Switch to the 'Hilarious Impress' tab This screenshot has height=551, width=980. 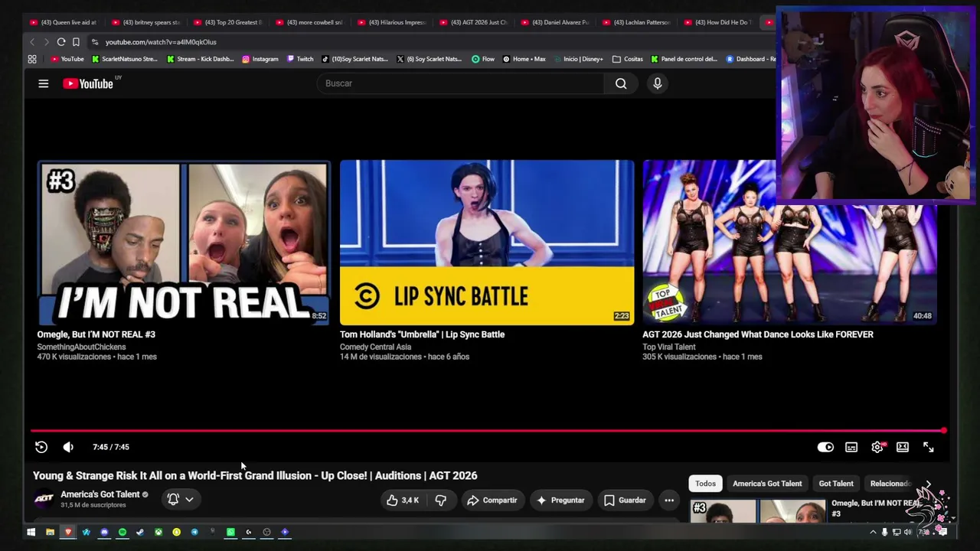click(391, 22)
